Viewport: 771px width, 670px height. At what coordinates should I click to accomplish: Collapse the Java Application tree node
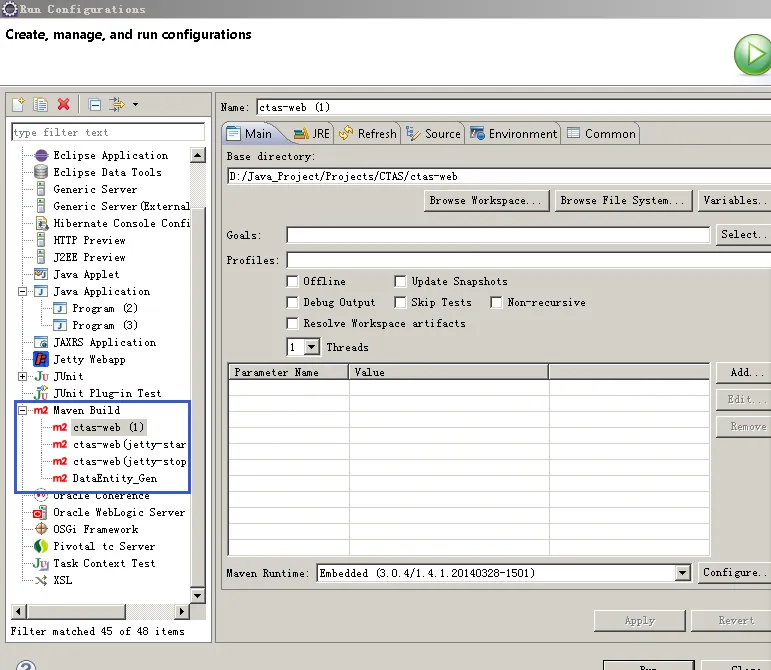tap(23, 291)
